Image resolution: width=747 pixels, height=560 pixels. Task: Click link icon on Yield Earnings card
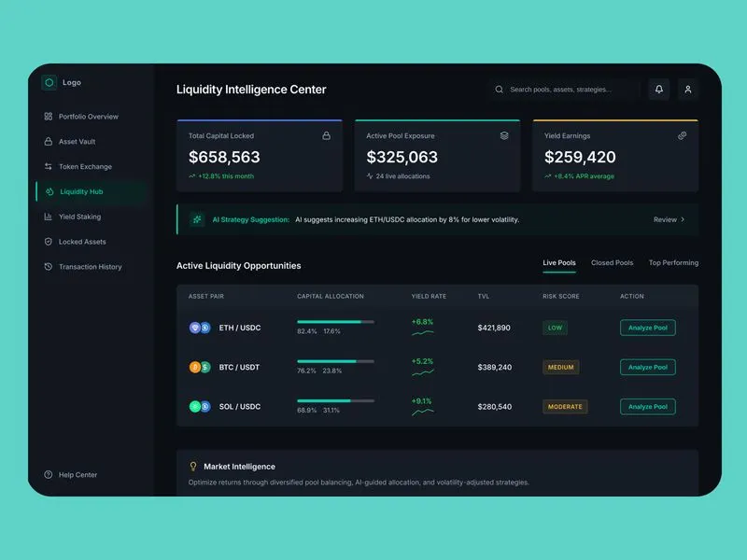coord(683,135)
